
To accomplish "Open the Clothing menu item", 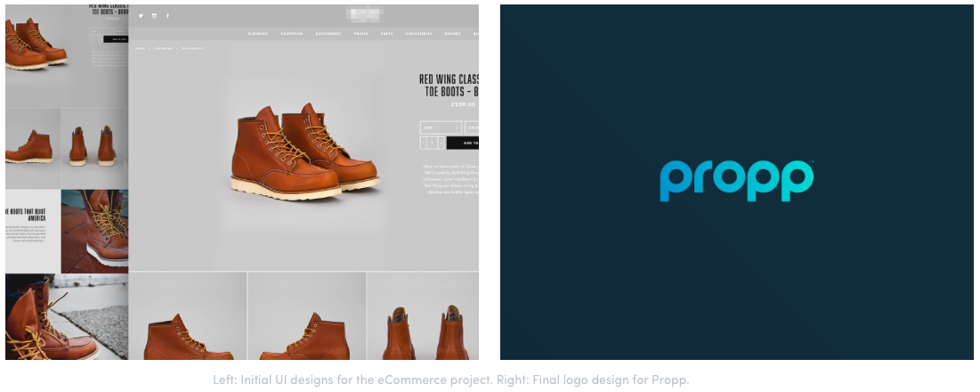I will coord(257,34).
